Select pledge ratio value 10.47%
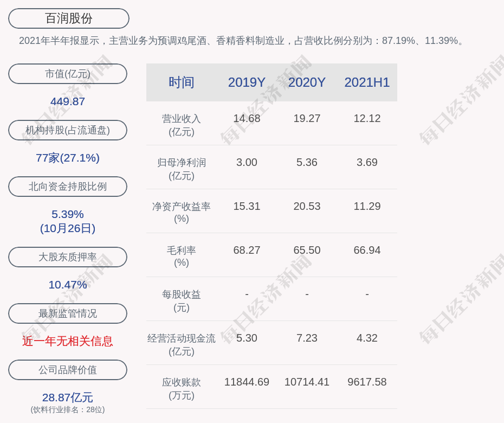Viewport: 504px width, 423px height. click(x=68, y=285)
